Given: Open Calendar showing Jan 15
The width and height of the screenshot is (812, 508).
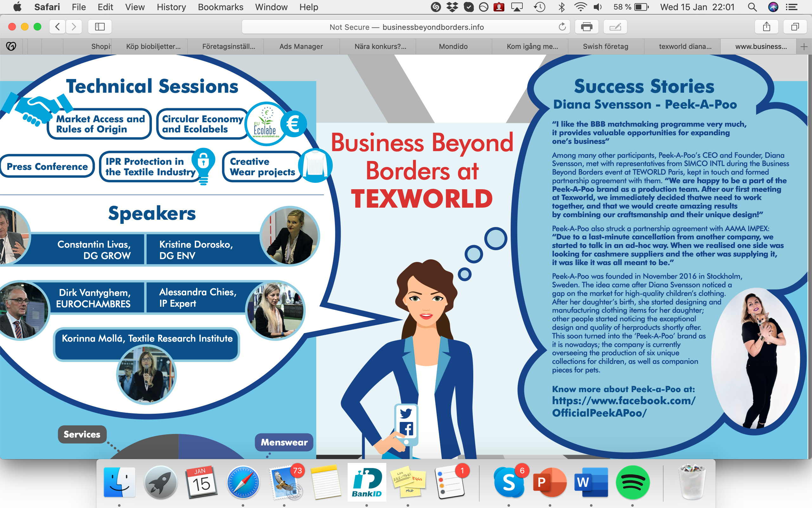Looking at the screenshot, I should (x=202, y=483).
